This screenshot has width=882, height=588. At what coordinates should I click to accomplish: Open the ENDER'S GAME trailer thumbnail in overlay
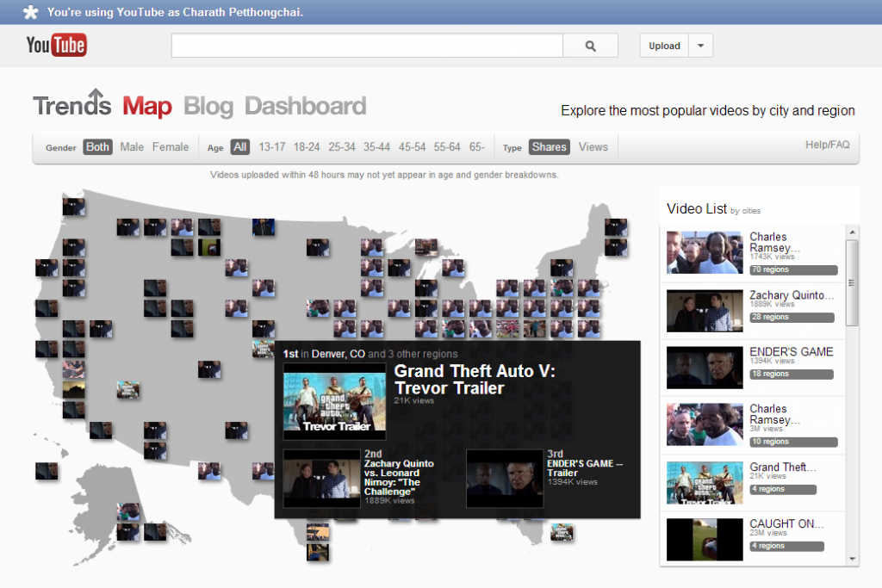(x=505, y=478)
